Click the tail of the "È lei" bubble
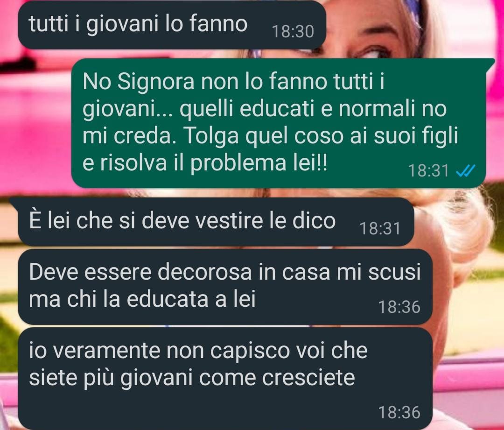This screenshot has width=504, height=430. 14,201
